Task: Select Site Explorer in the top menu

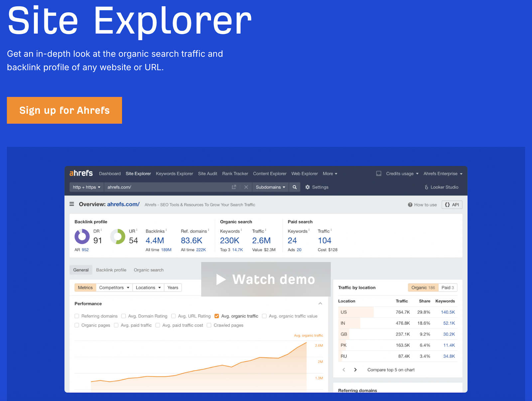Action: [138, 174]
